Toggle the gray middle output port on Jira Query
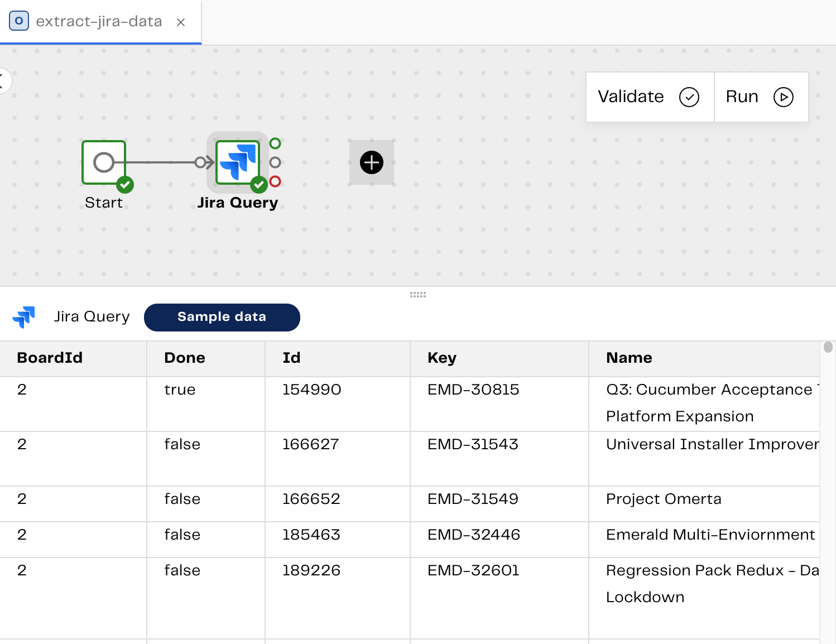 click(x=274, y=162)
